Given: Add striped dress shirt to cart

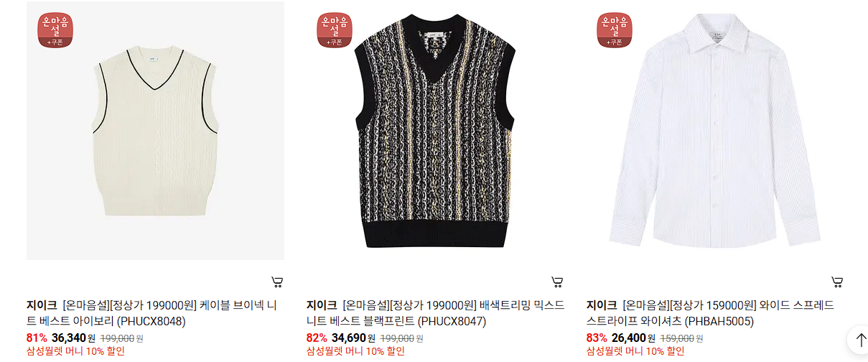Looking at the screenshot, I should (837, 282).
